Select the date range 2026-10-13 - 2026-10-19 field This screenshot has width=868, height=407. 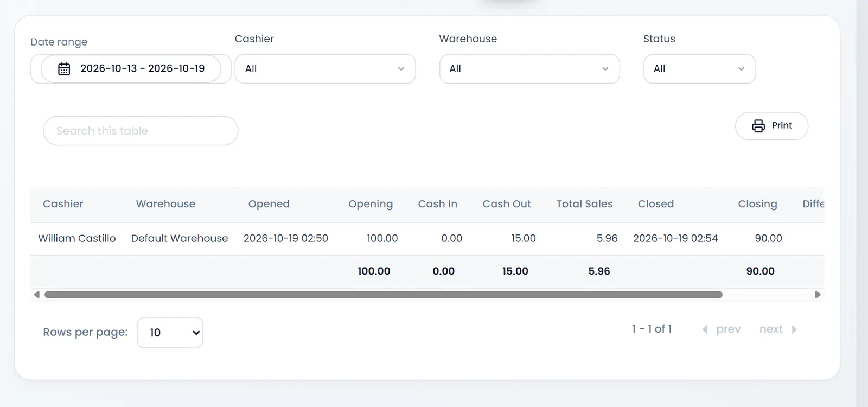[131, 69]
